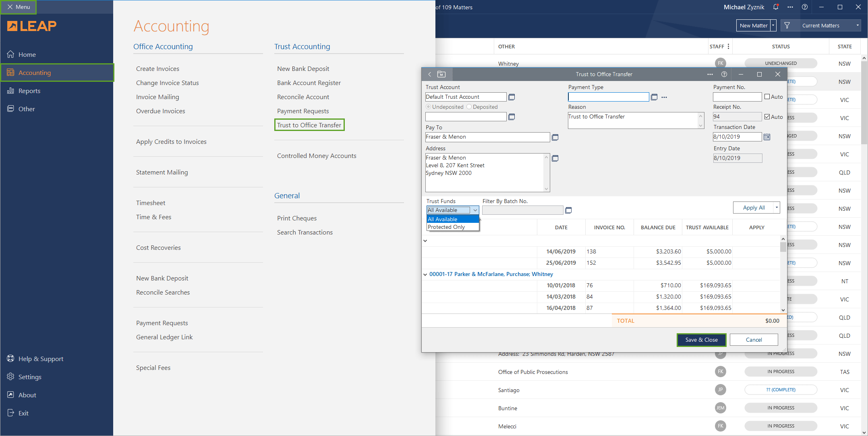Uncheck Auto for Receipt No.
The width and height of the screenshot is (868, 436).
tap(767, 117)
